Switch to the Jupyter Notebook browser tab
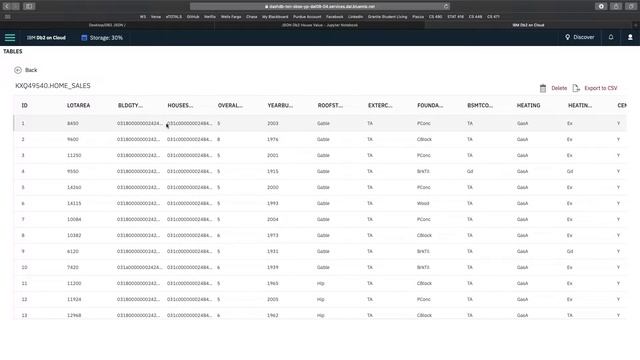640x360 pixels. pyautogui.click(x=320, y=25)
